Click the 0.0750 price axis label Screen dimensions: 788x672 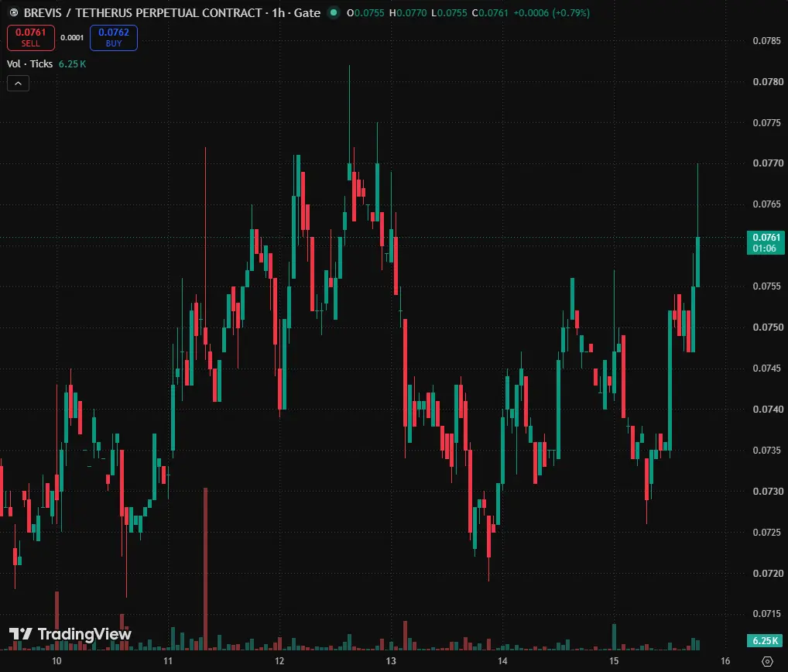point(768,327)
